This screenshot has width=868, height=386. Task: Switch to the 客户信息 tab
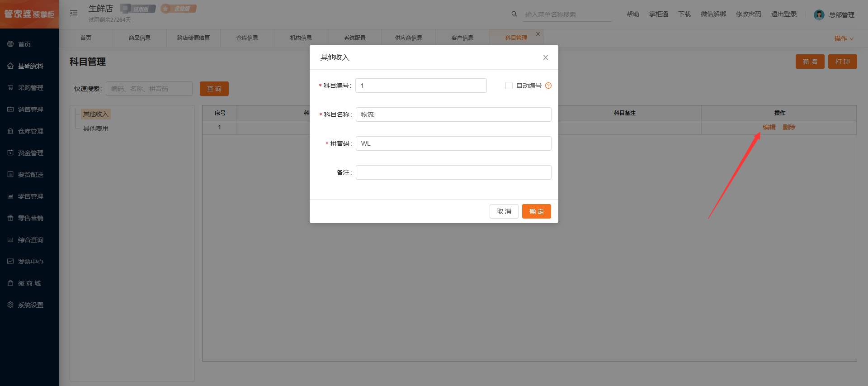point(462,38)
